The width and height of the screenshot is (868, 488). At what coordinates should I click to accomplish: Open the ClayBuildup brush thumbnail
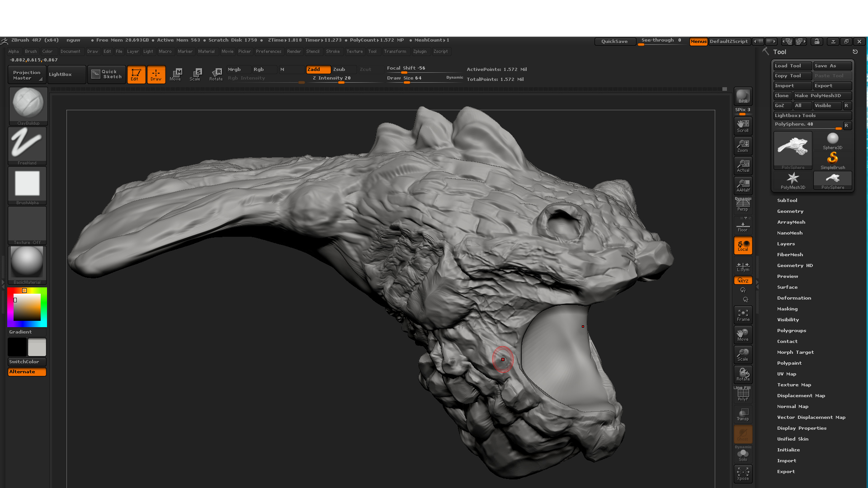28,106
